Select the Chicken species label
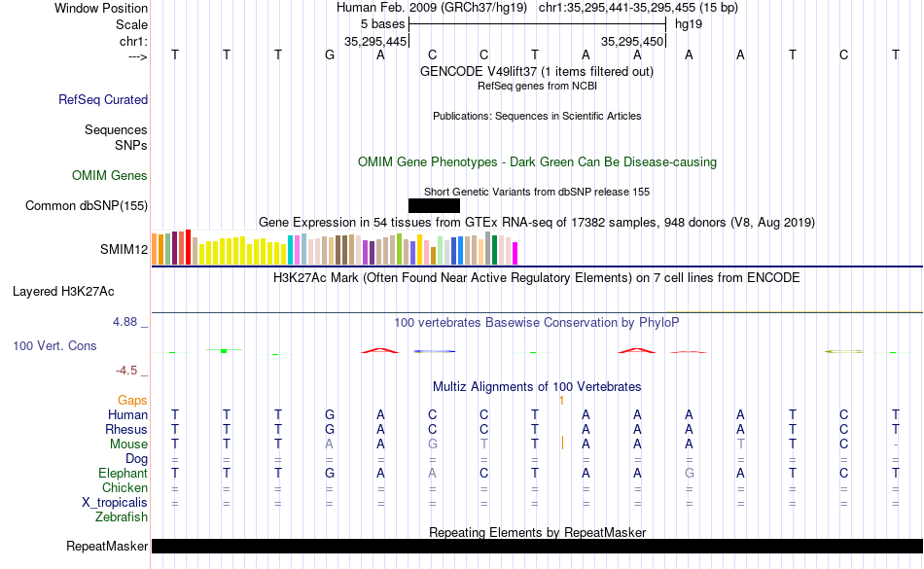The width and height of the screenshot is (924, 569). [x=124, y=487]
